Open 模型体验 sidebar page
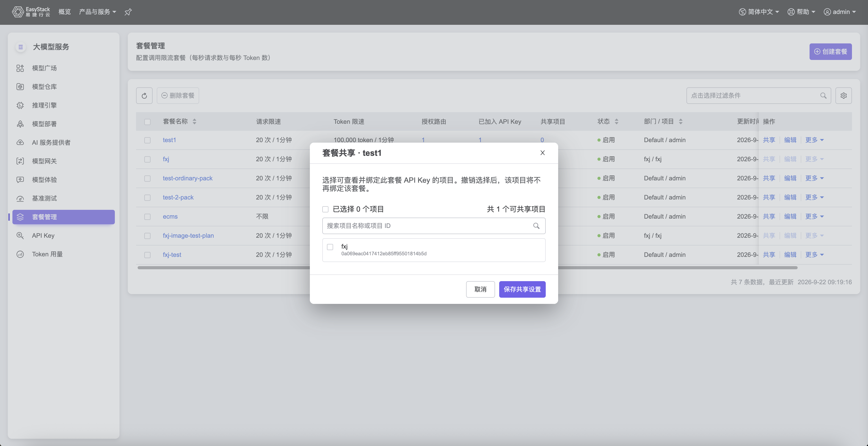 click(x=63, y=179)
